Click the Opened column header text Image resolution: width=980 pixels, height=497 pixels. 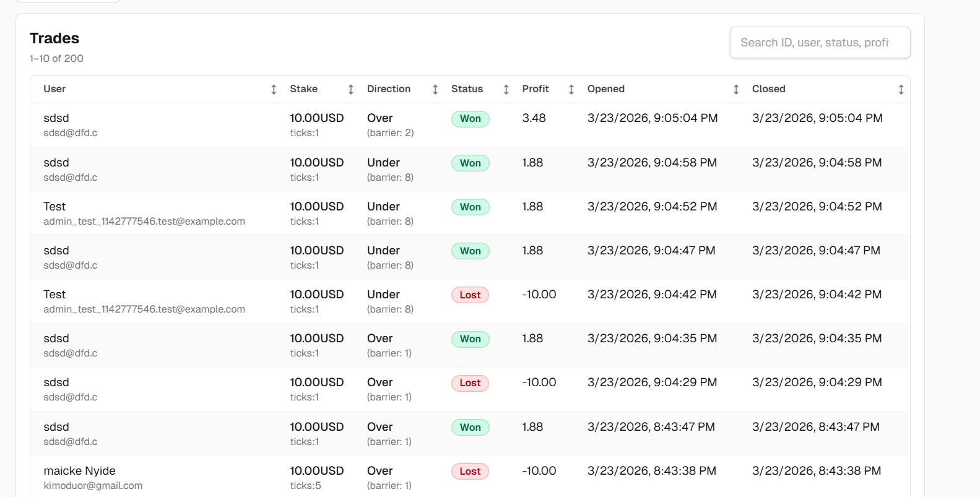coord(605,89)
